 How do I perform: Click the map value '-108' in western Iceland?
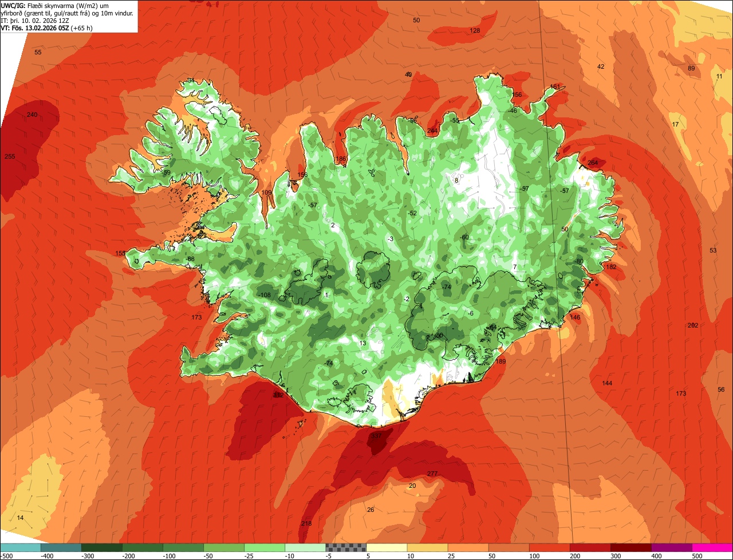265,295
